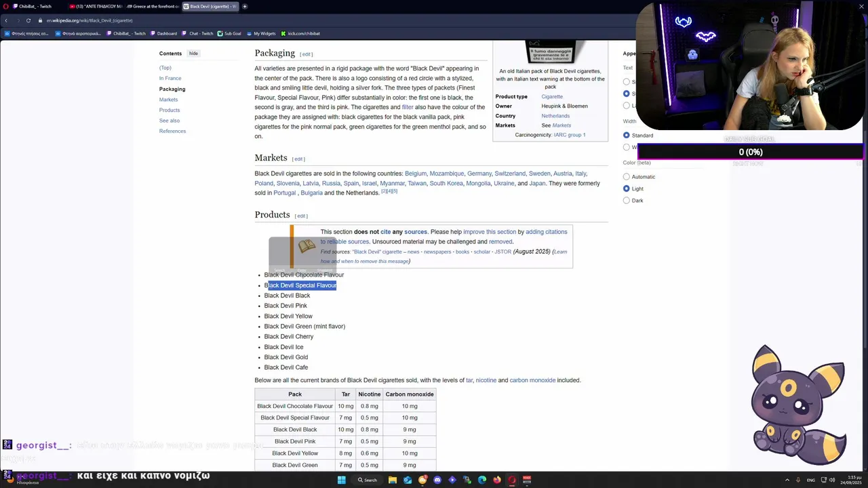Select the Black Devil (cigarette) tab

pyautogui.click(x=209, y=6)
